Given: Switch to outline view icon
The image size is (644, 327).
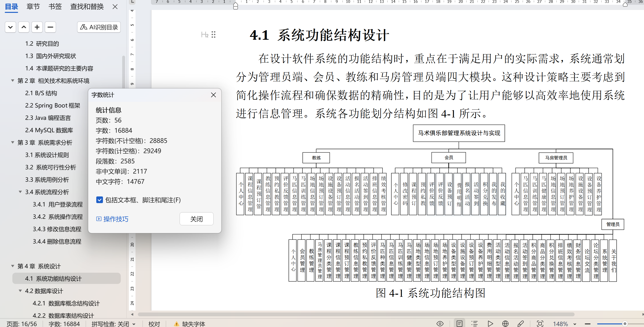Looking at the screenshot, I should (474, 323).
